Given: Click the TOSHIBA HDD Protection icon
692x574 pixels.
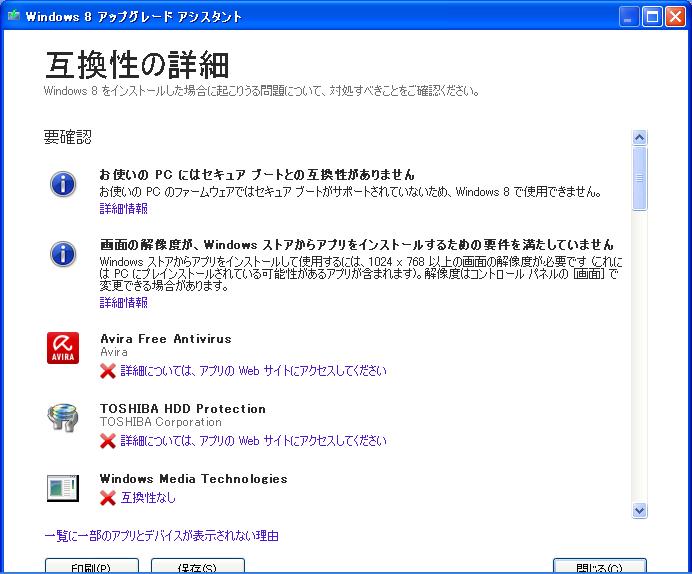Looking at the screenshot, I should click(x=63, y=417).
